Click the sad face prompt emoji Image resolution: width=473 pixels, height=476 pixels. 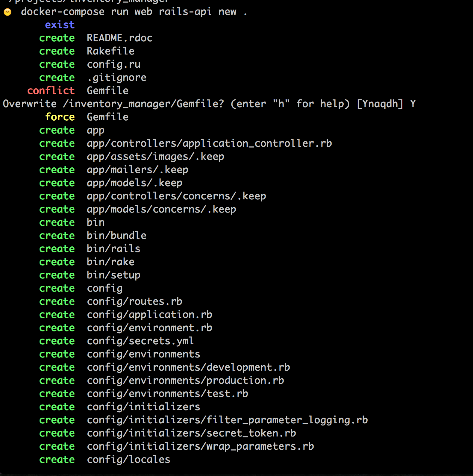click(7, 12)
